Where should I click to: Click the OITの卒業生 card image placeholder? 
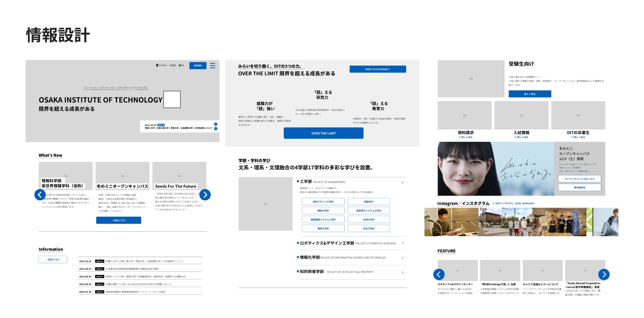coord(578,115)
